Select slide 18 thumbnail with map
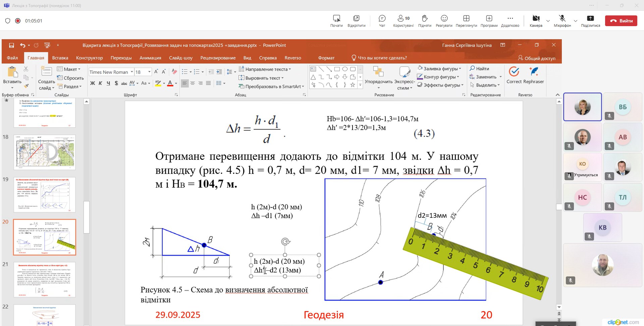This screenshot has width=644, height=326. (45, 152)
